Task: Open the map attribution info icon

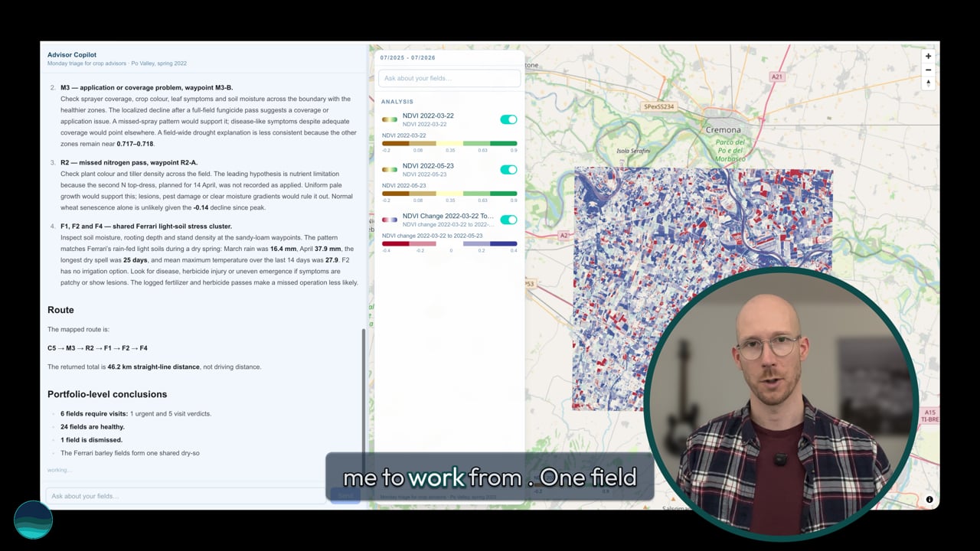Action: [x=929, y=500]
